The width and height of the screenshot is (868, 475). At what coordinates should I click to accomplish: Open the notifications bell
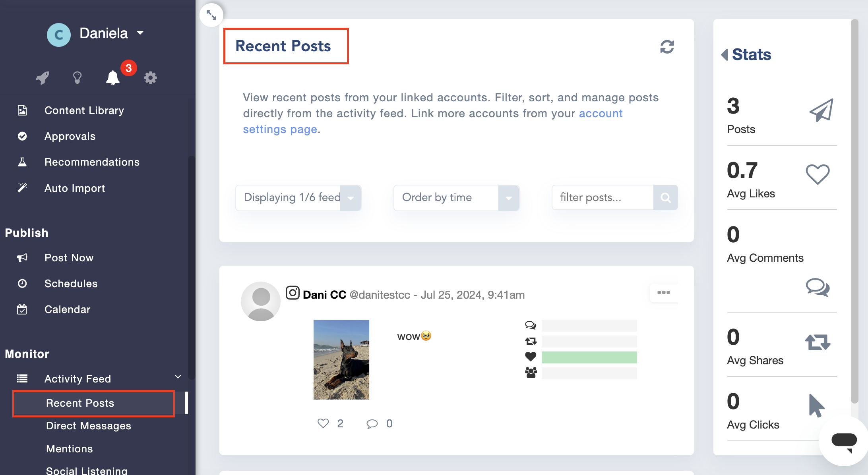[x=112, y=77]
